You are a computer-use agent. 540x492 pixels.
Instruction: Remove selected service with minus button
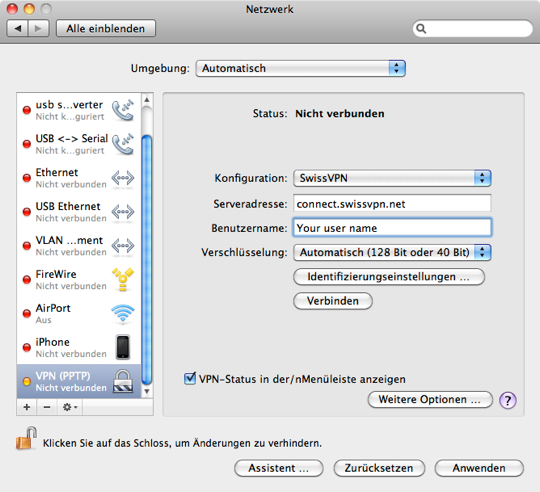pyautogui.click(x=47, y=407)
